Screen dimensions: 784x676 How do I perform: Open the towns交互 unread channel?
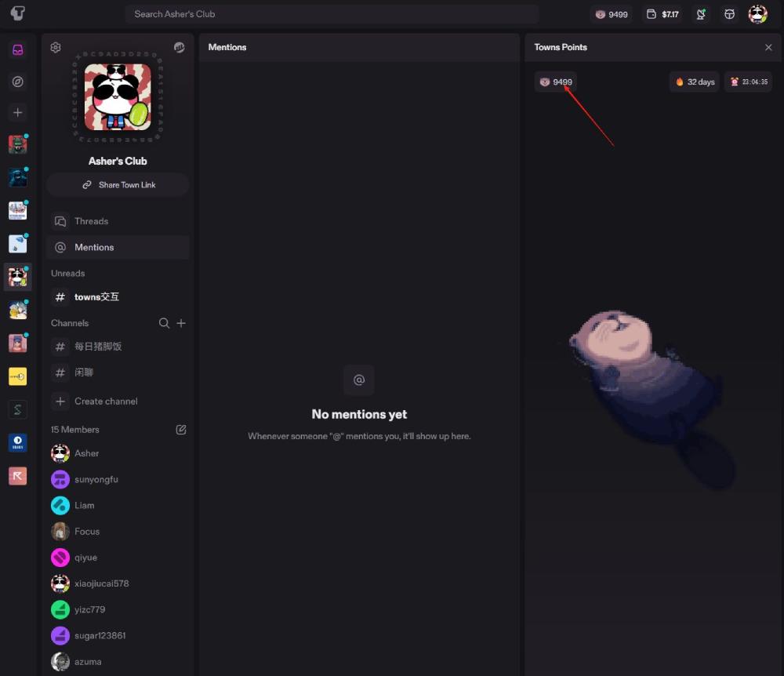96,297
